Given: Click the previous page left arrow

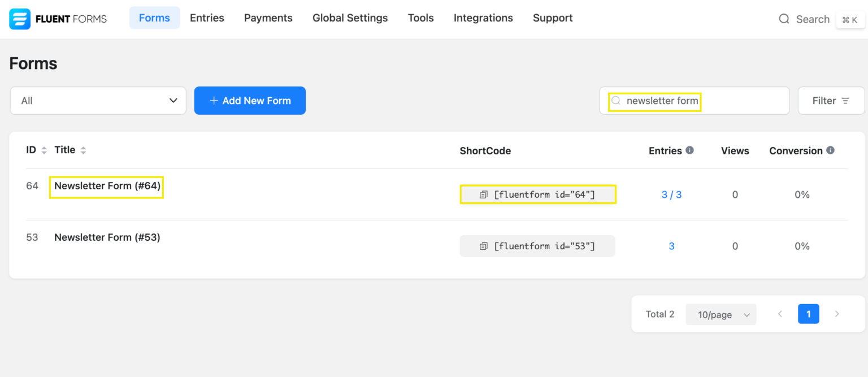Looking at the screenshot, I should click(780, 314).
